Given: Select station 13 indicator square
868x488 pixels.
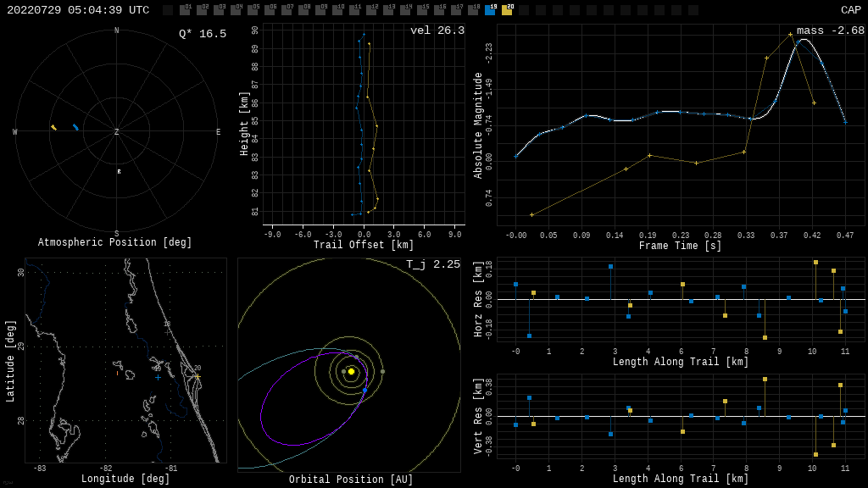Looking at the screenshot, I should [388, 10].
